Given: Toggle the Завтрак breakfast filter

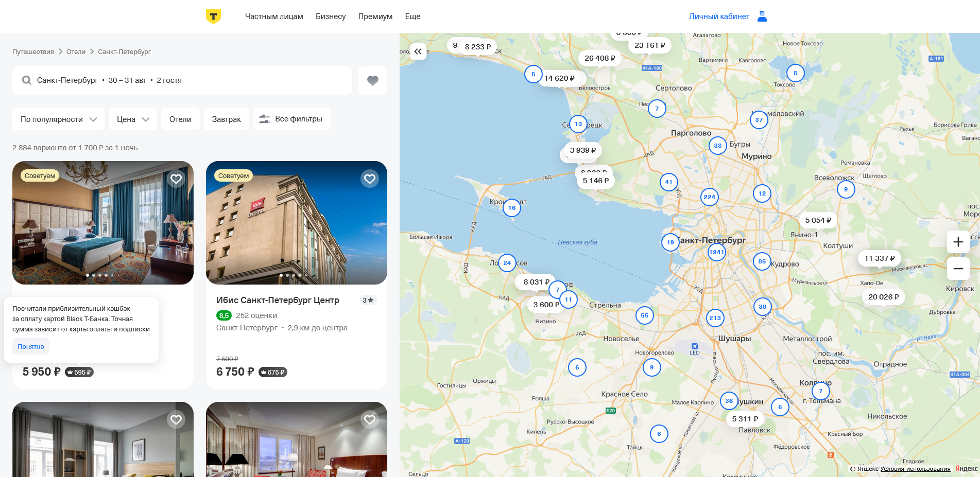Looking at the screenshot, I should tap(226, 119).
